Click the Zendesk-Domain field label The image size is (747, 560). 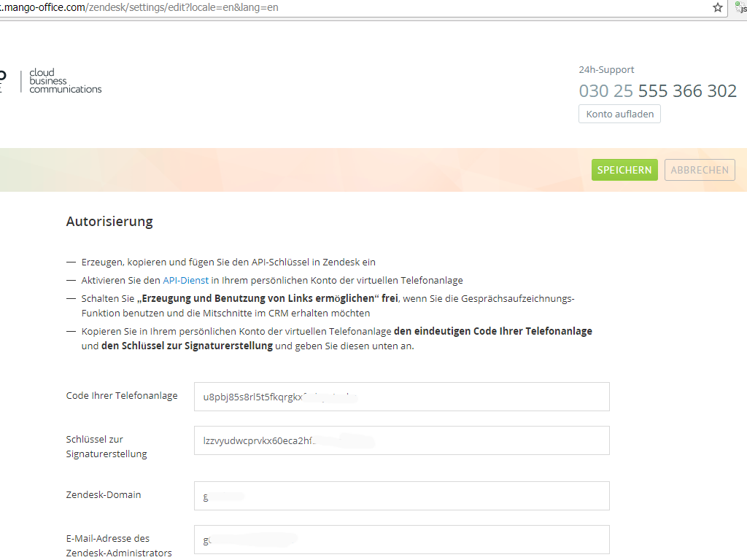pyautogui.click(x=104, y=495)
